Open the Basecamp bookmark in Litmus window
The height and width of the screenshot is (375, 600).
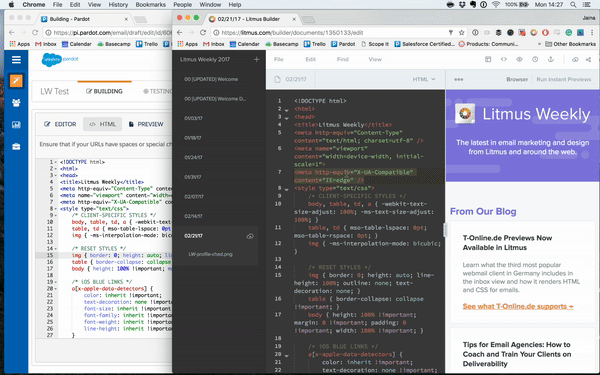(x=281, y=44)
